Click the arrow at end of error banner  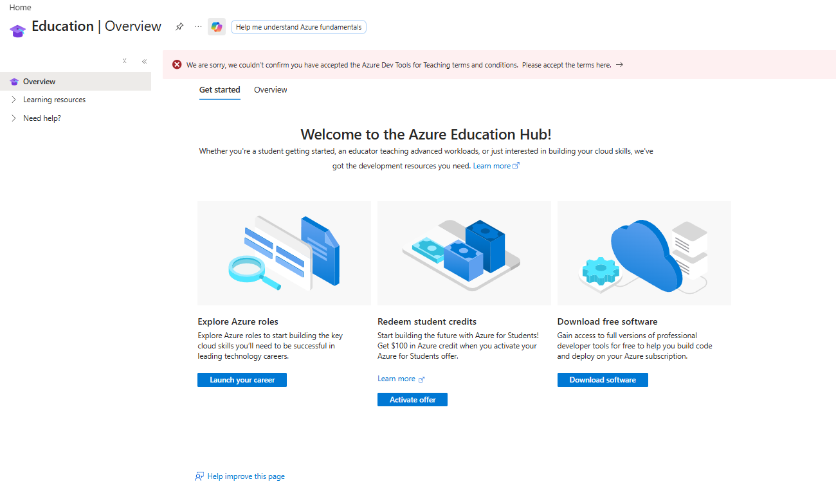click(619, 65)
